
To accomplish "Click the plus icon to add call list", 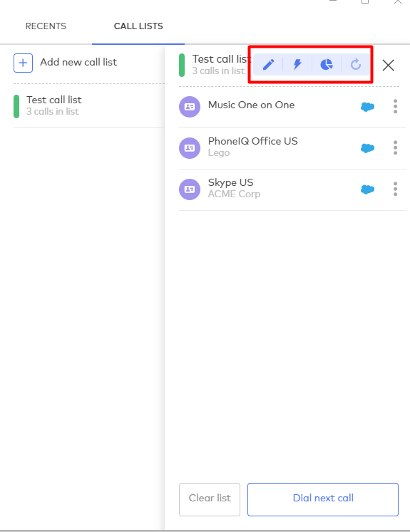I will click(23, 63).
